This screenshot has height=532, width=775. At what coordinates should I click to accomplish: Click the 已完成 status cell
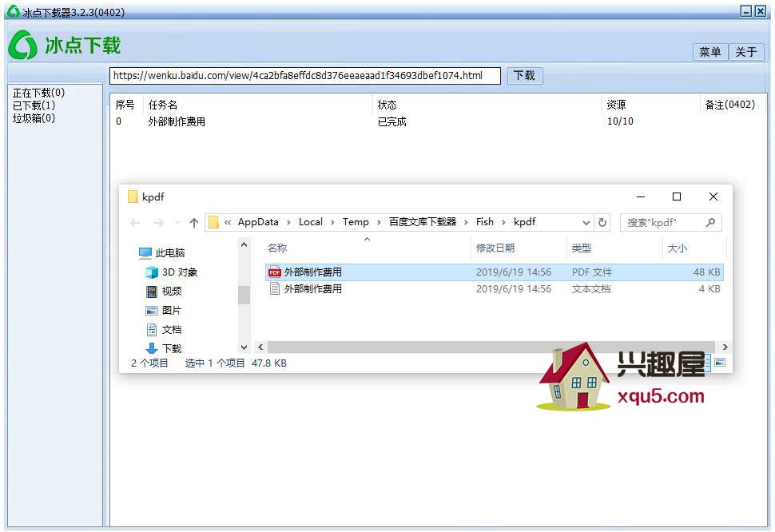pyautogui.click(x=392, y=121)
